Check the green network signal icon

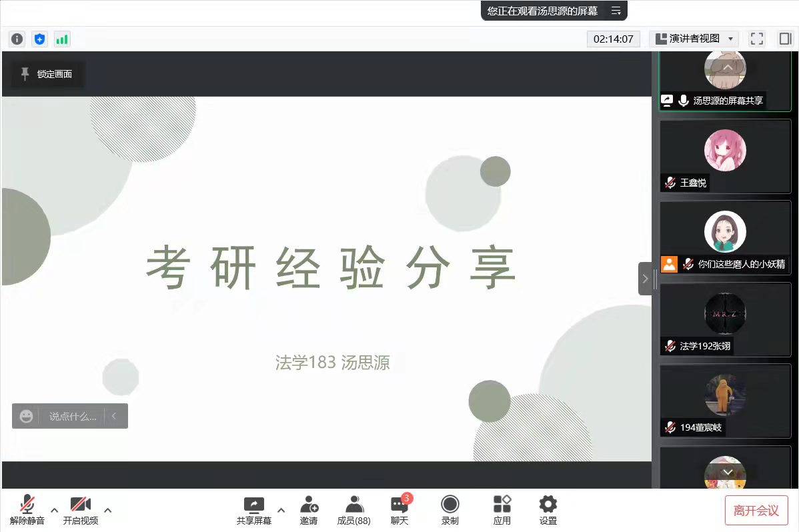point(62,39)
